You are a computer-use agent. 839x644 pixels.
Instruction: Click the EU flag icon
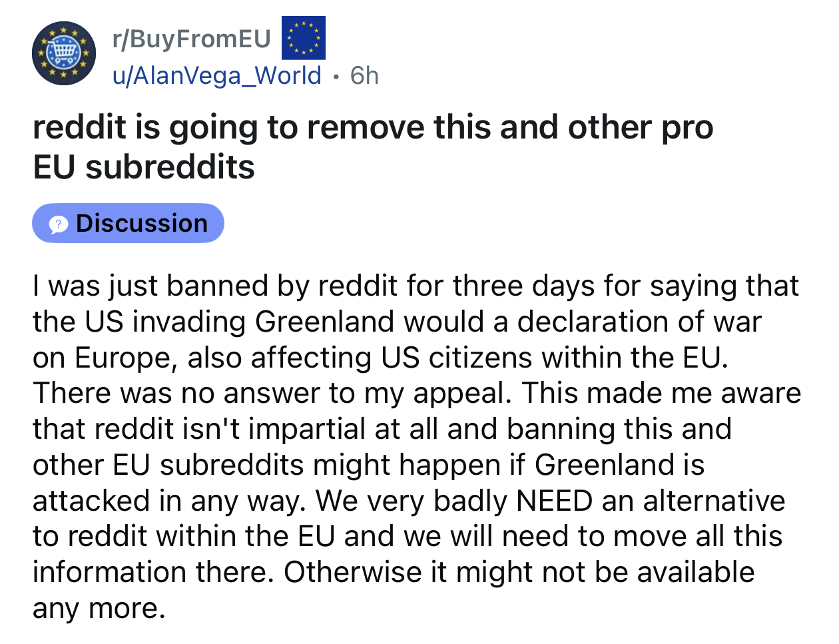304,38
